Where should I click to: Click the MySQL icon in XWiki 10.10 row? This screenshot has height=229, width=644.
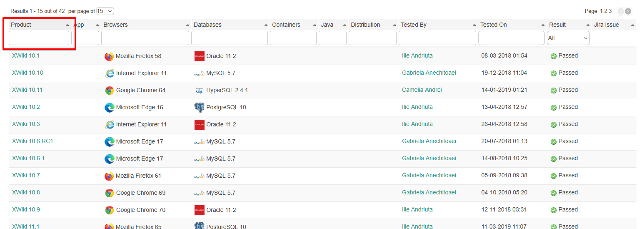pyautogui.click(x=200, y=73)
